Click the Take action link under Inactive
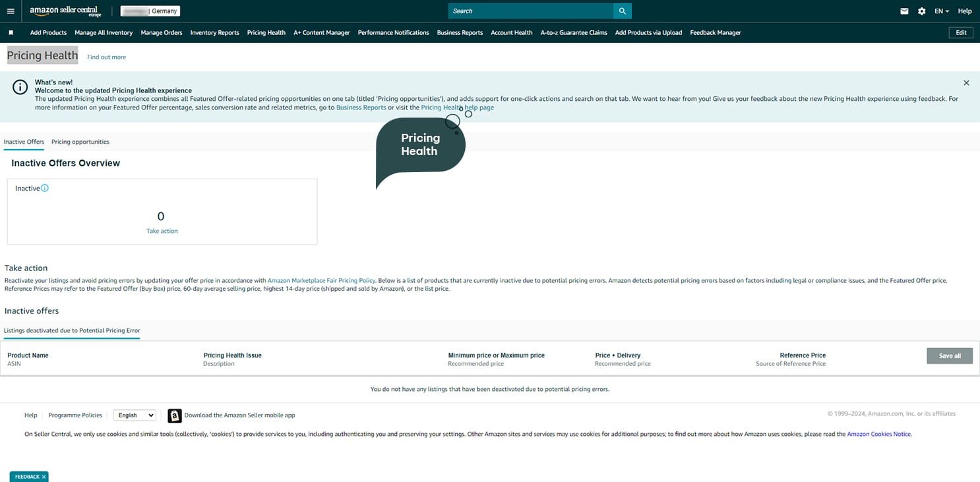980x482 pixels. click(162, 231)
